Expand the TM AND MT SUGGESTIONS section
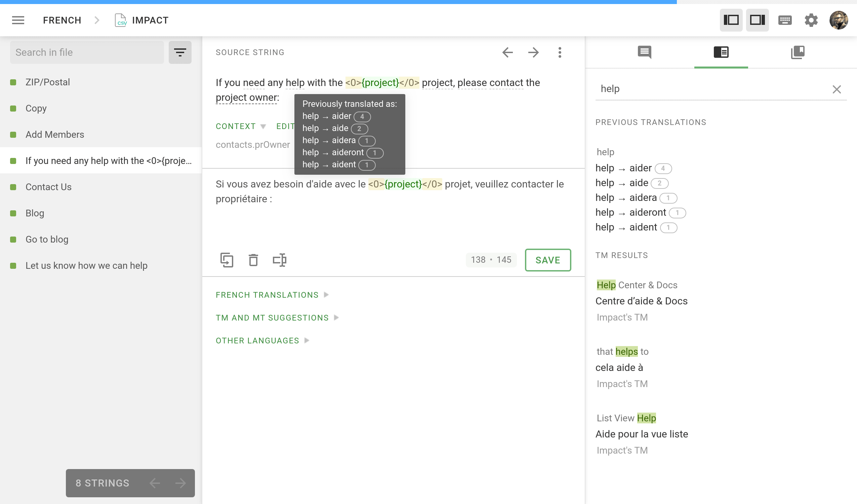Image resolution: width=857 pixels, height=504 pixels. pos(277,318)
